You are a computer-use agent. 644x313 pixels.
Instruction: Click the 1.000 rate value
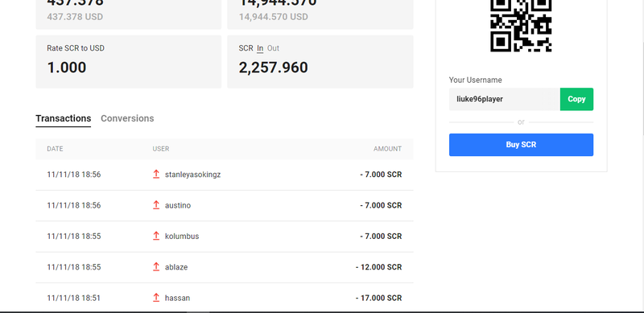[x=67, y=68]
